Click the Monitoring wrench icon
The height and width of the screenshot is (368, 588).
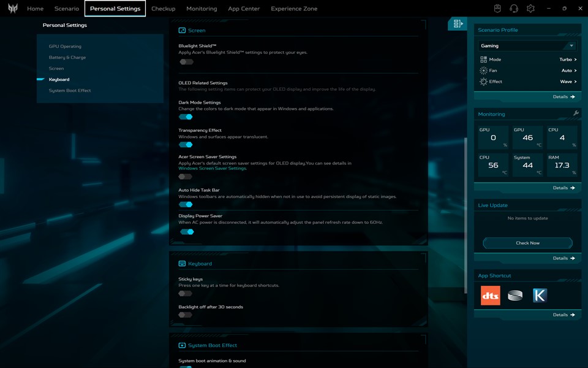click(x=576, y=113)
